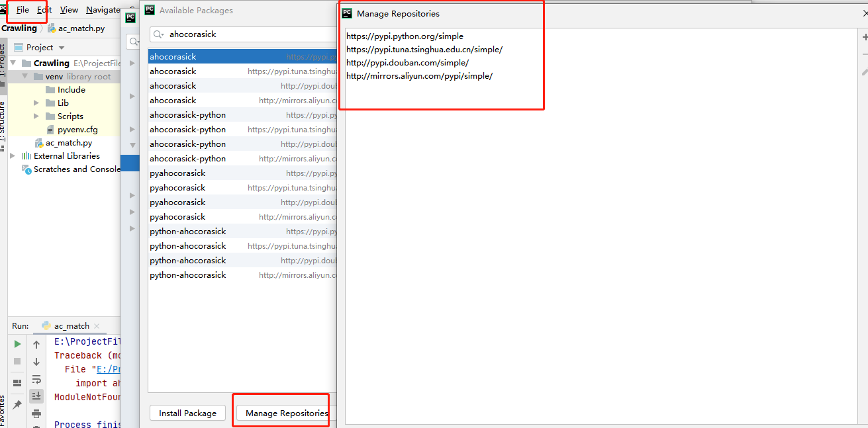Click the up stack trace arrow icon
The width and height of the screenshot is (868, 428).
(36, 343)
